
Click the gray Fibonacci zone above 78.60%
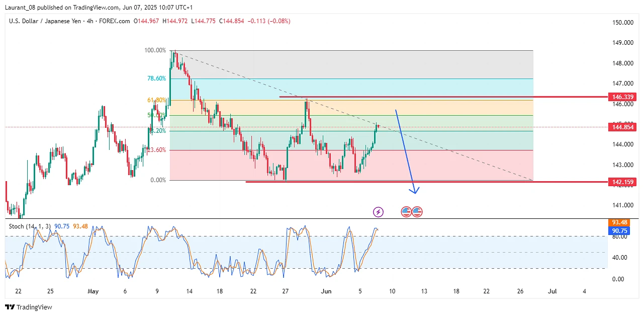352,64
